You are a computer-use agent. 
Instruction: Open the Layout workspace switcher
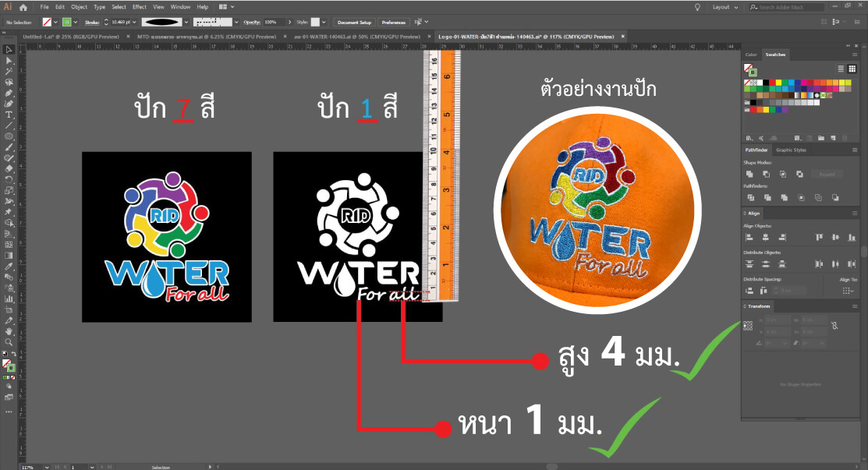[x=725, y=7]
